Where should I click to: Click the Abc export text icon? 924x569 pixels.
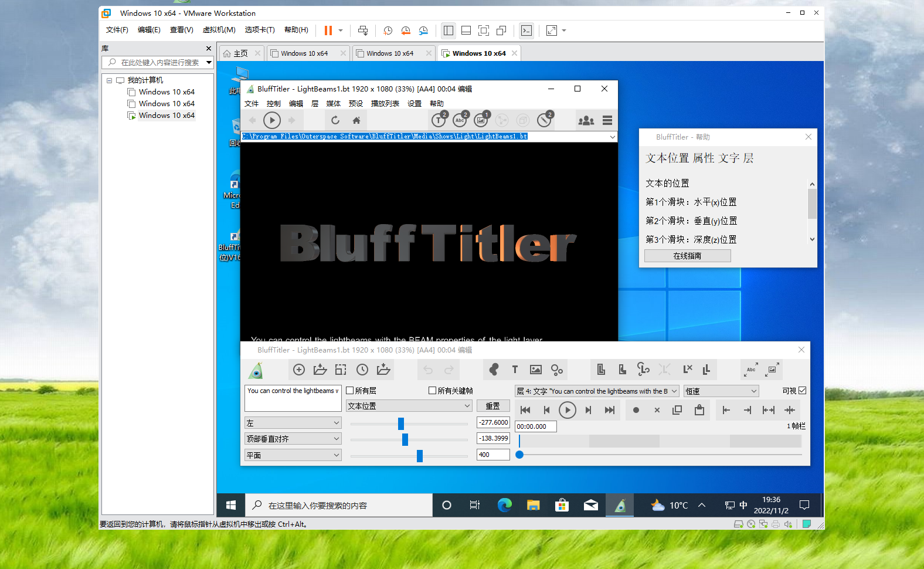(x=751, y=370)
